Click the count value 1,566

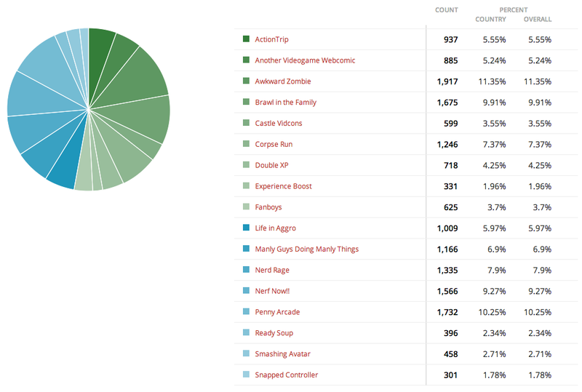tap(447, 291)
